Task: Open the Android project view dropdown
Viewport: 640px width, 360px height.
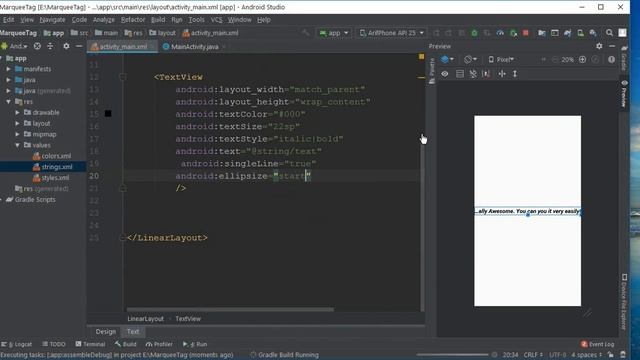Action: tap(15, 47)
